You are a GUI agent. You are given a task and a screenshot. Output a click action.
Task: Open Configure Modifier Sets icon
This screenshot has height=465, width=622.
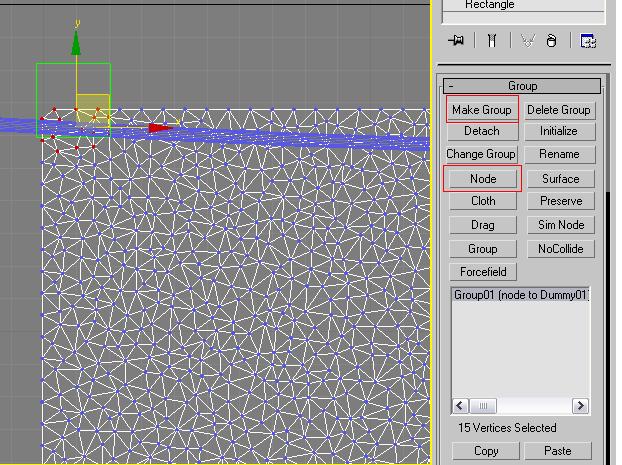[x=588, y=41]
